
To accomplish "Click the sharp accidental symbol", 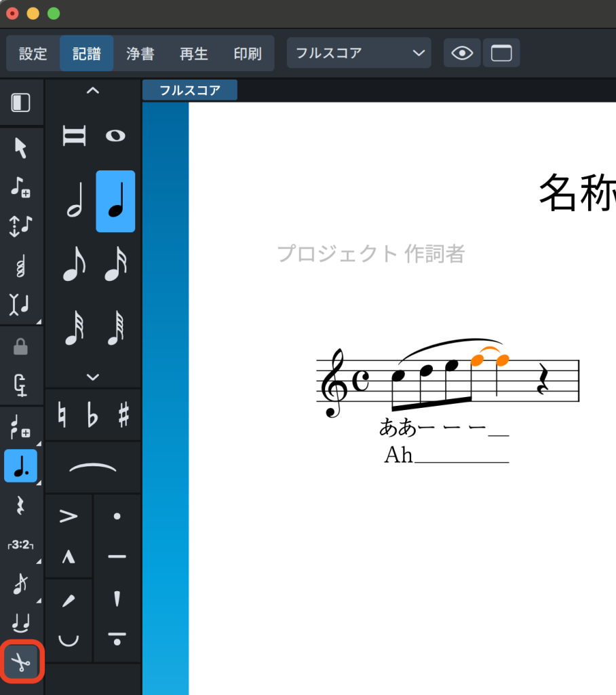I will click(x=123, y=415).
